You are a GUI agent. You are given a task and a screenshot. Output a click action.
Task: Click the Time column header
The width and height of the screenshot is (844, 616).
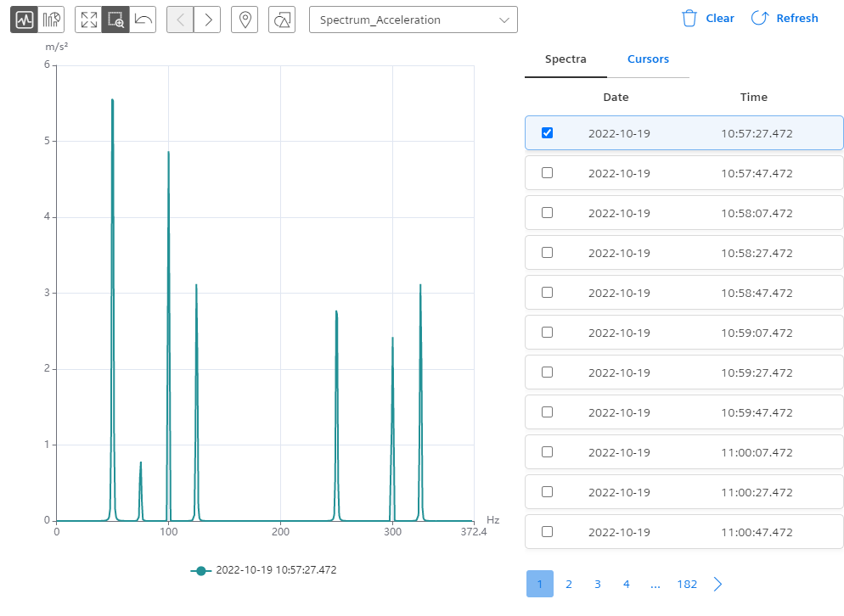[x=754, y=98]
